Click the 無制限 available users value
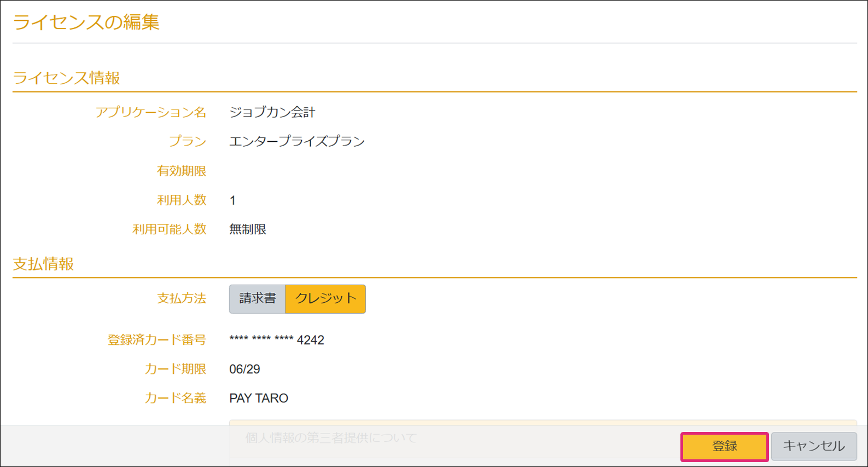Screen dimensions: 868x467 [247, 230]
